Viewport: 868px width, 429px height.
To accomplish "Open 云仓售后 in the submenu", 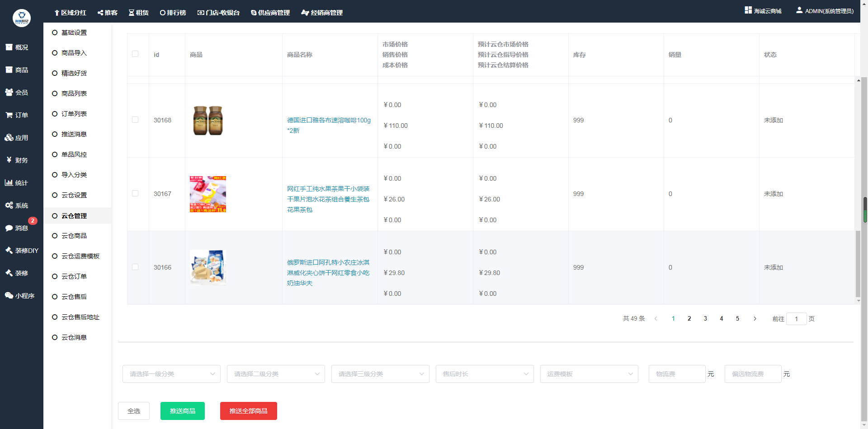I will pyautogui.click(x=74, y=297).
